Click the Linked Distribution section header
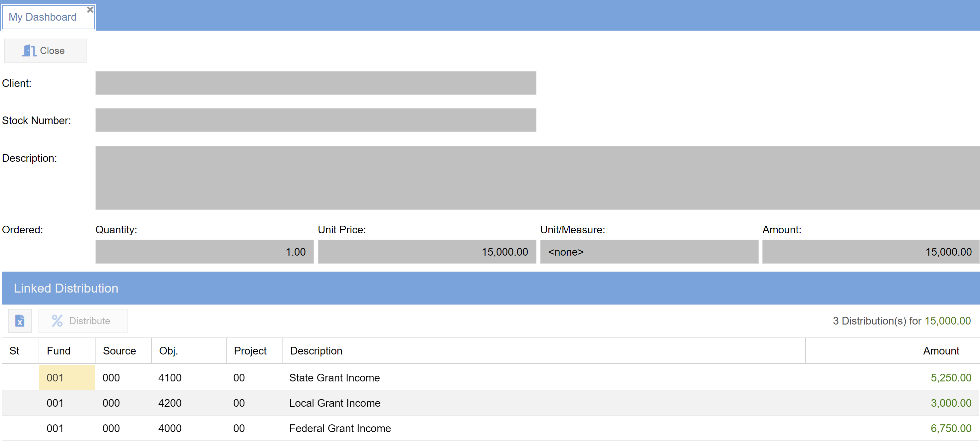The width and height of the screenshot is (980, 448). point(66,288)
